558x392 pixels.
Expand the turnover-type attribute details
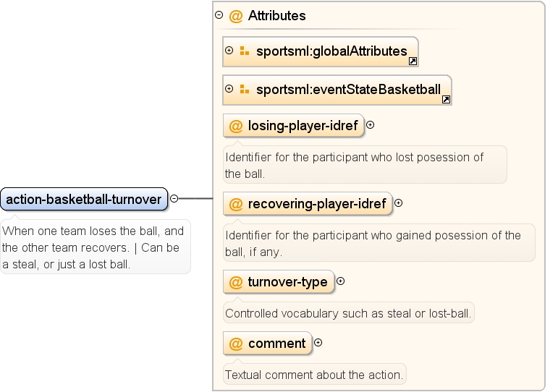click(x=341, y=281)
